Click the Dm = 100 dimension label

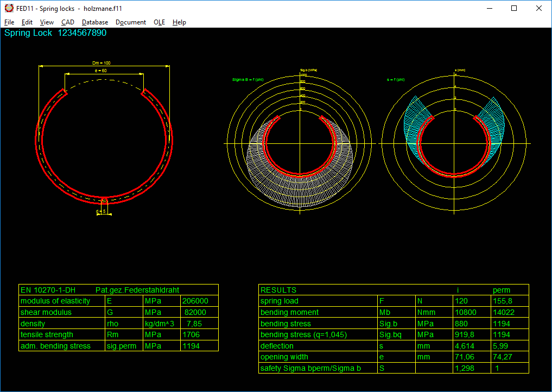pos(101,63)
